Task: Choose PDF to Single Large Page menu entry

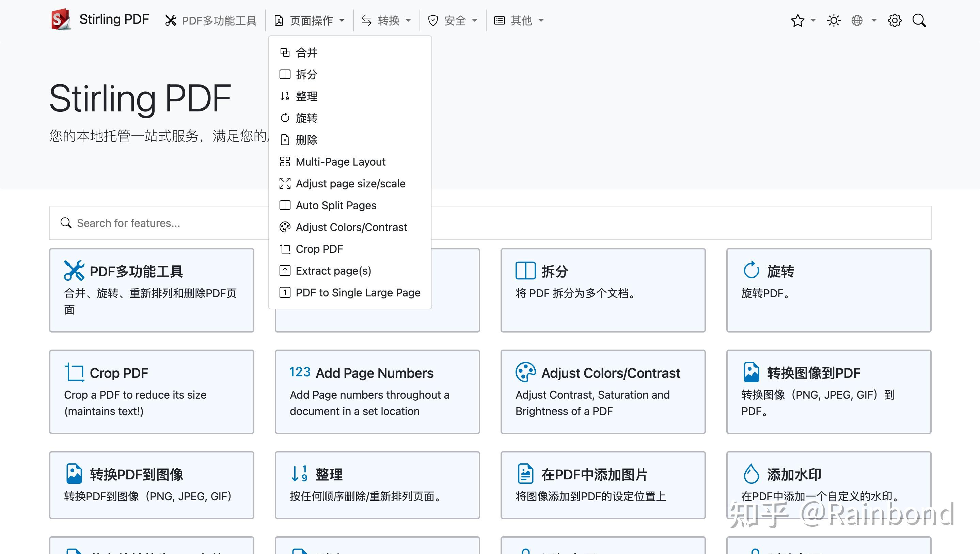Action: click(358, 292)
